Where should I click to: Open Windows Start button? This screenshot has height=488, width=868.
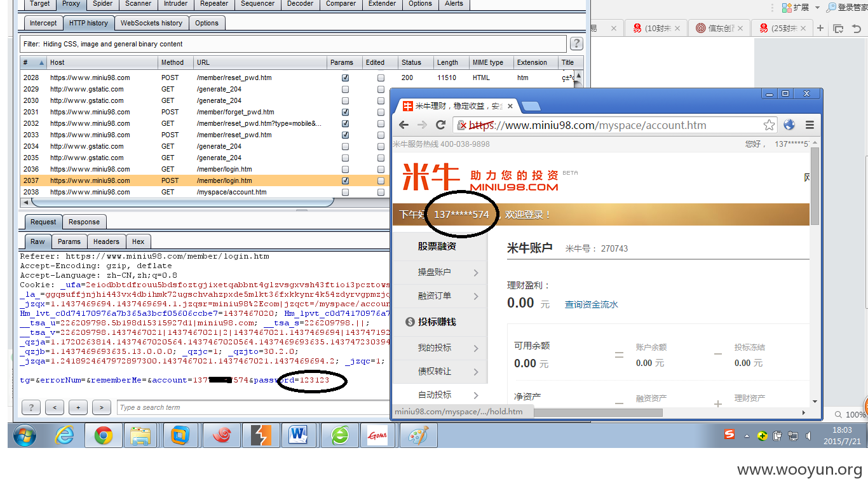point(24,435)
